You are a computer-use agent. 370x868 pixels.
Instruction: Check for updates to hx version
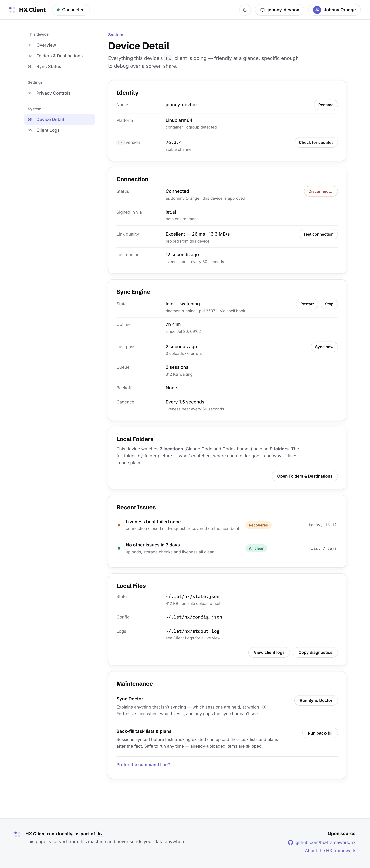pyautogui.click(x=316, y=143)
